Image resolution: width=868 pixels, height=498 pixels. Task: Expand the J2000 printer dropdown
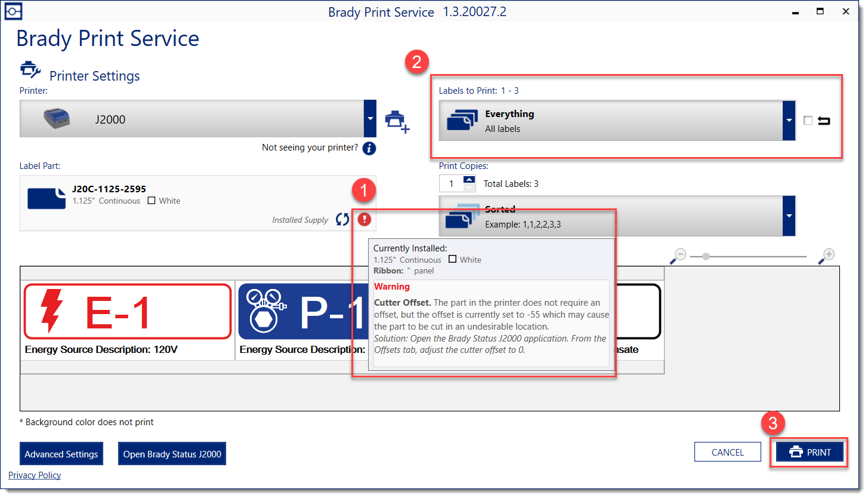pos(370,119)
